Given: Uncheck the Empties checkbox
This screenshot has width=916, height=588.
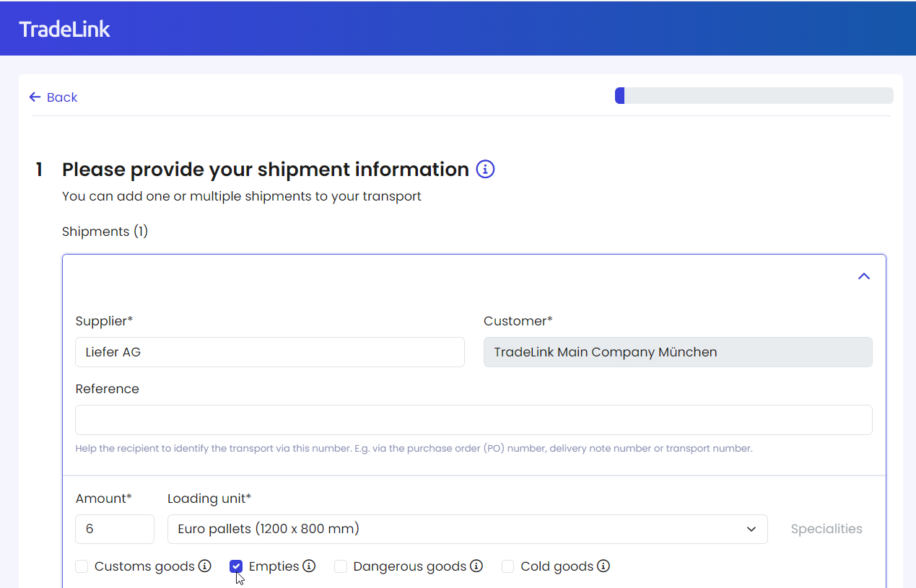Looking at the screenshot, I should 236,566.
